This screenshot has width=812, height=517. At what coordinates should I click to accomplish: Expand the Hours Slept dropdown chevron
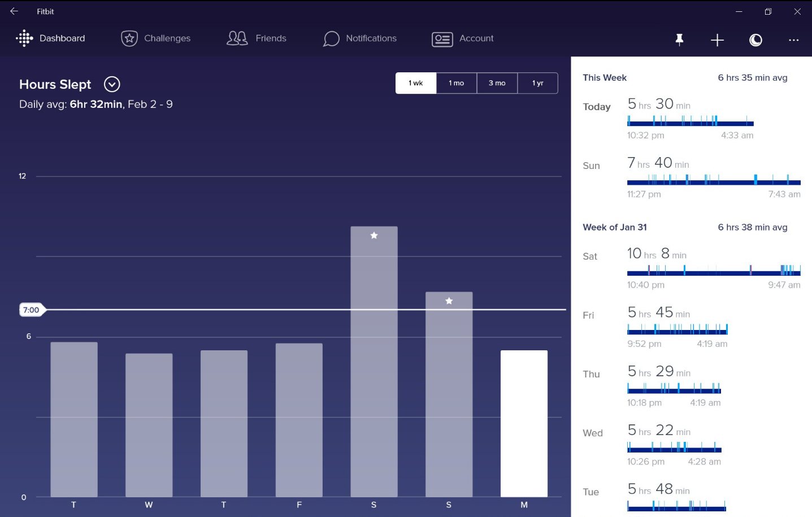112,84
